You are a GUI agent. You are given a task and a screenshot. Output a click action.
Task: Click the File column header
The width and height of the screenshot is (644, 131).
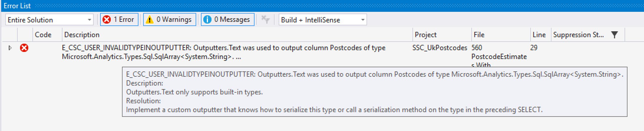[x=479, y=35]
